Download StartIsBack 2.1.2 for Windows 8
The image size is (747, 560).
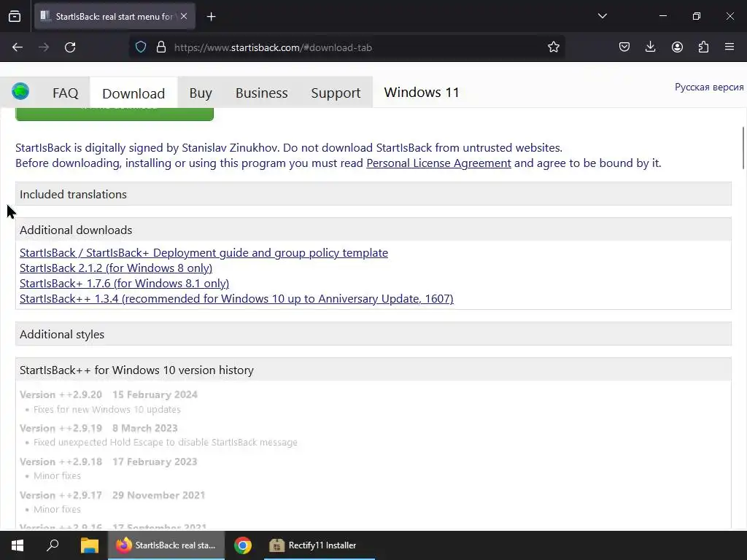coord(116,268)
